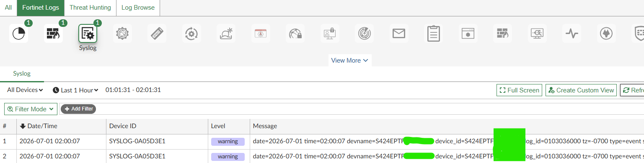Click the Syslog log type icon
Image resolution: width=644 pixels, height=163 pixels.
(88, 34)
